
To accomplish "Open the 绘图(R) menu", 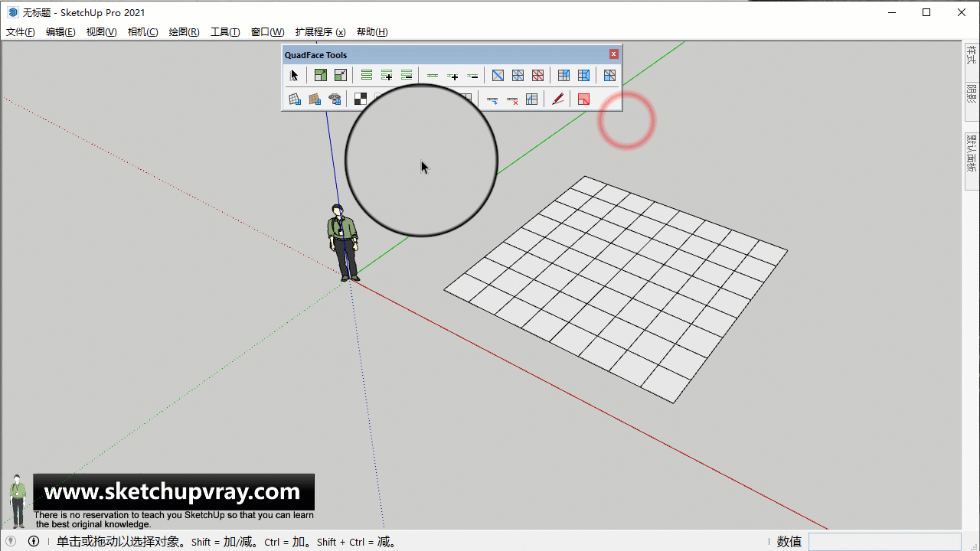I will [x=184, y=32].
